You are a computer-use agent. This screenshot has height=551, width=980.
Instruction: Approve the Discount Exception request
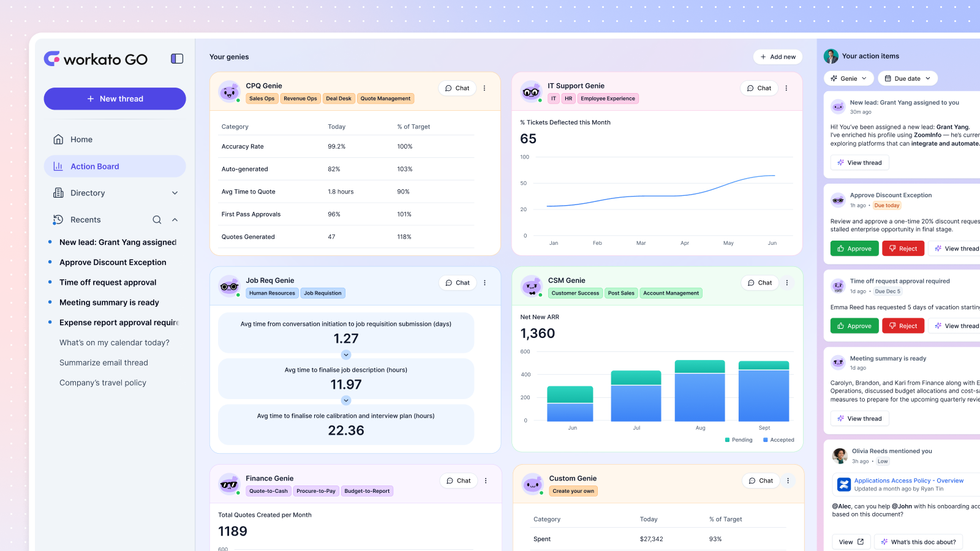(854, 249)
